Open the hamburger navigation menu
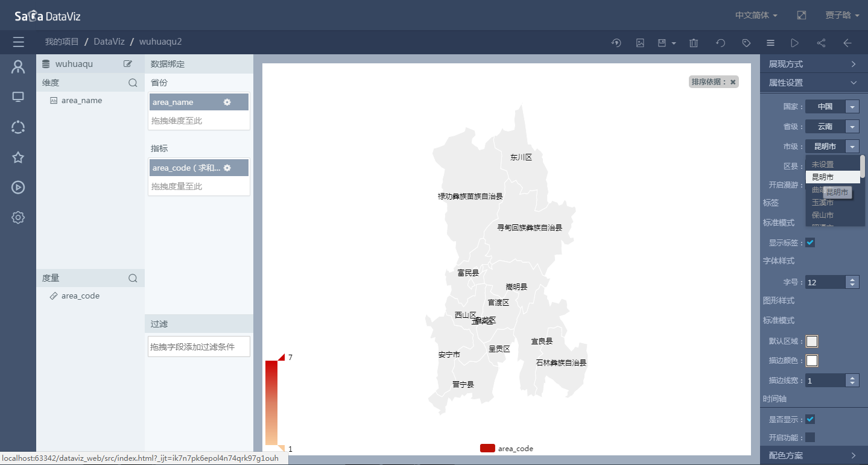 [x=18, y=42]
